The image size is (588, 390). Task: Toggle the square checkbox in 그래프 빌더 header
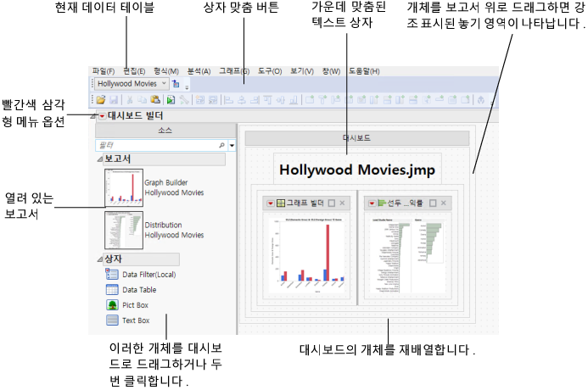click(x=332, y=203)
